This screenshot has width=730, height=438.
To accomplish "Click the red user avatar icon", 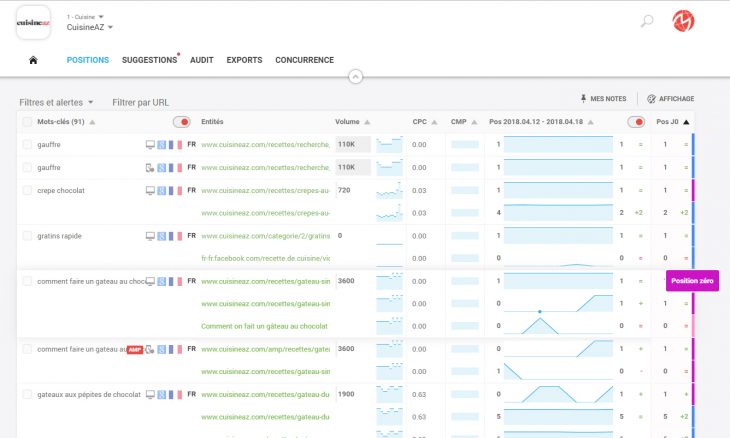I will [683, 21].
